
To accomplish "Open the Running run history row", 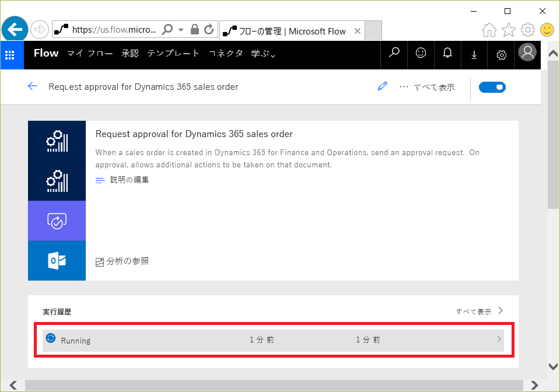I will pos(273,340).
